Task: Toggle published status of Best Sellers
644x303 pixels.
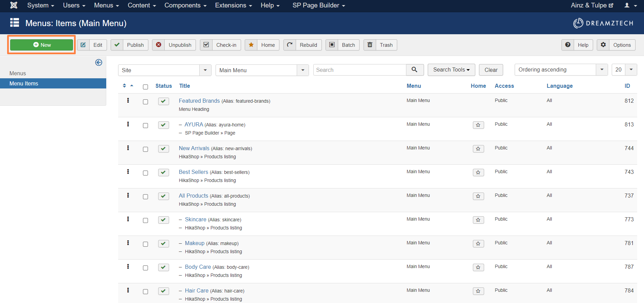Action: [x=164, y=173]
